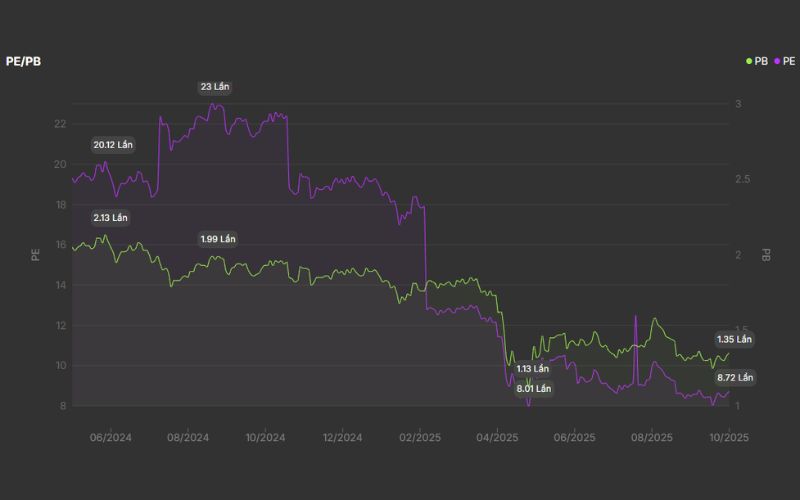Click the 10/2024 date axis label
The height and width of the screenshot is (500, 800).
[265, 437]
